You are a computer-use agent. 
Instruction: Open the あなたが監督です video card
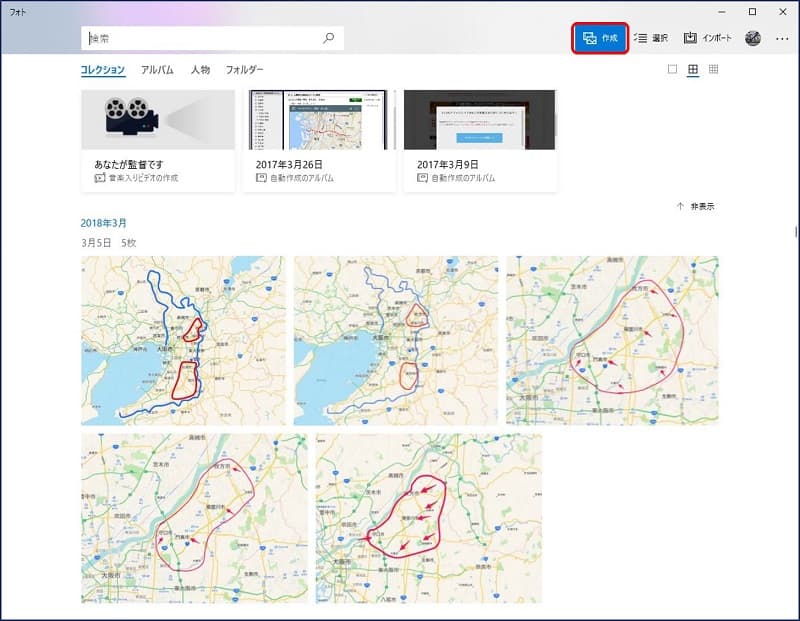(158, 140)
